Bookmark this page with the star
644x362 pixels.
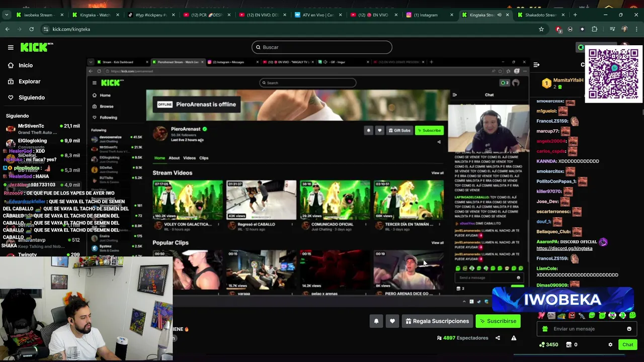541,29
